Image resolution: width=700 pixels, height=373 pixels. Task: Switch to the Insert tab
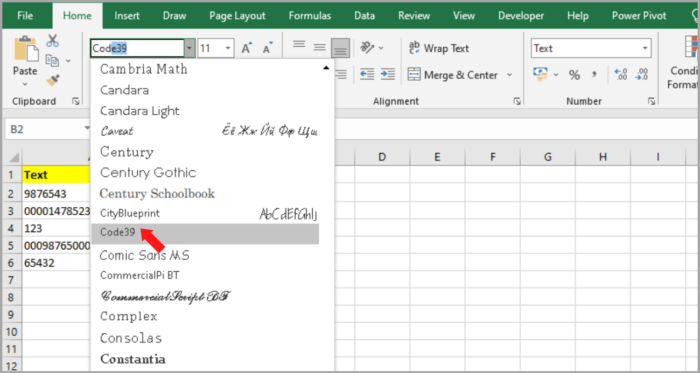(x=127, y=16)
